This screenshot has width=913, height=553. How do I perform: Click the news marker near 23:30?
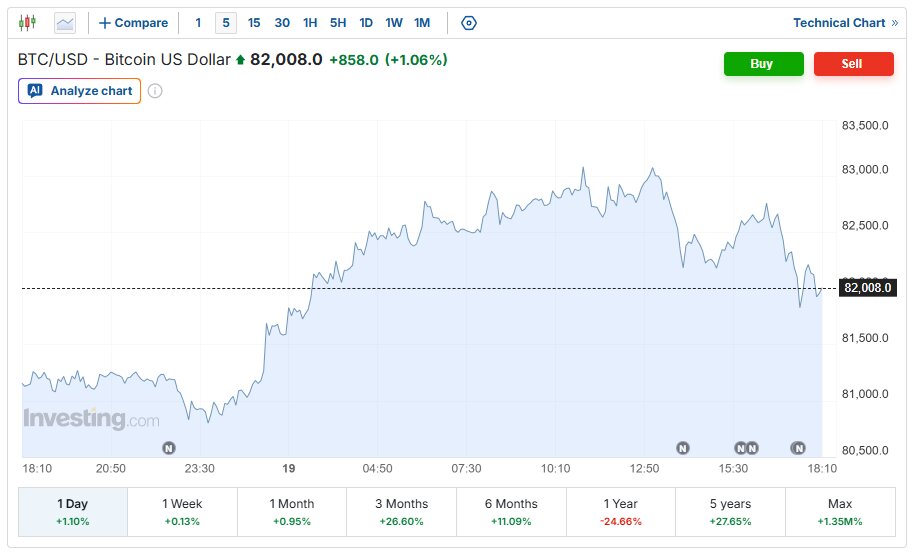[x=169, y=448]
